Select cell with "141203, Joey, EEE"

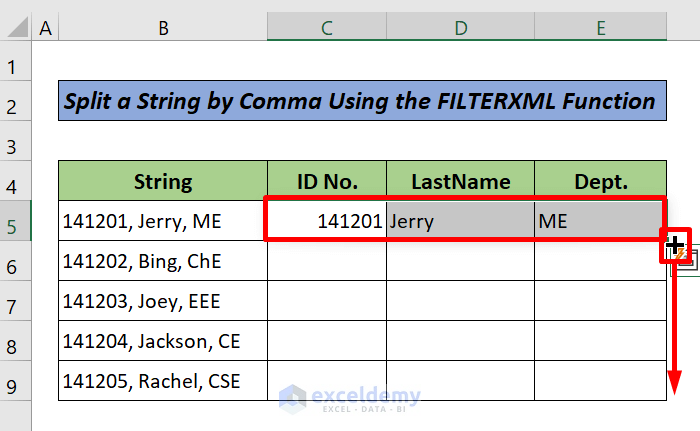pos(162,301)
